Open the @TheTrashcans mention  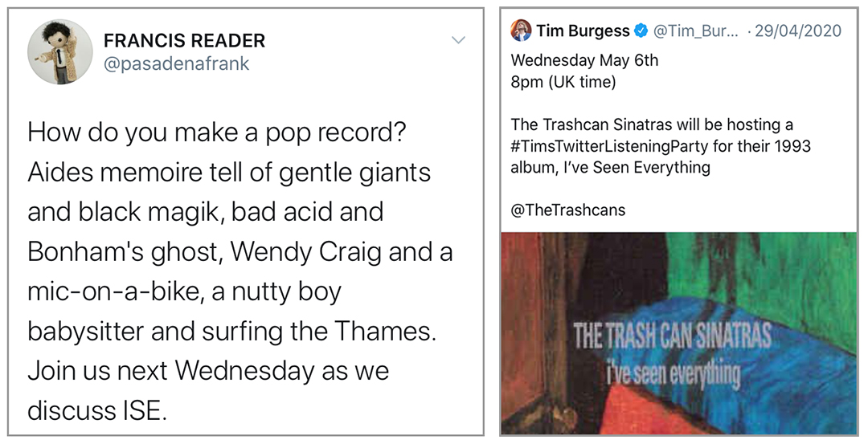pos(567,210)
